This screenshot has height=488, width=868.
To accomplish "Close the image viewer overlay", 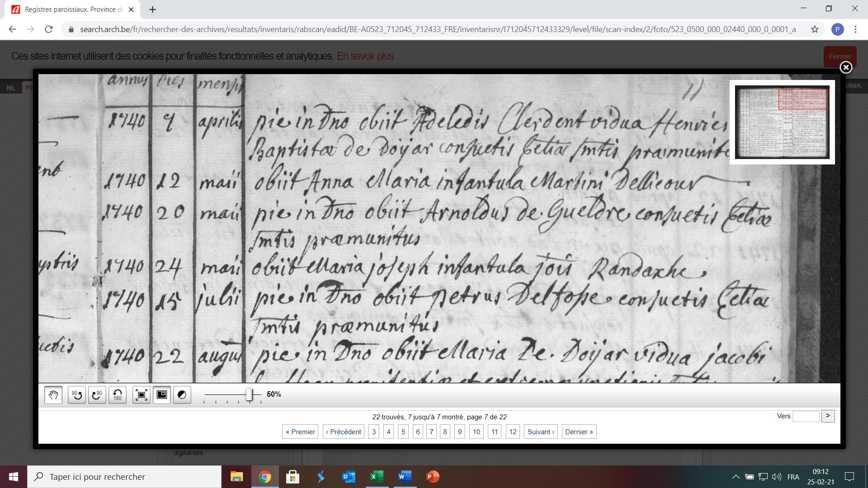I will coord(846,67).
